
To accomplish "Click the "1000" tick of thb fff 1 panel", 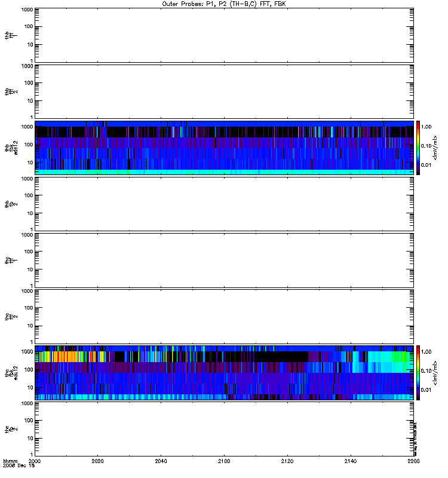I will point(27,10).
